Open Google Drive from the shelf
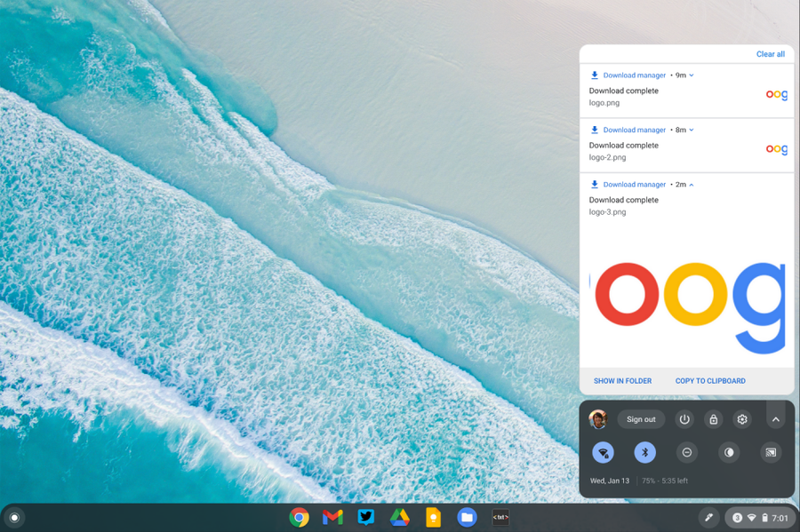Viewport: 800px width, 532px height. (399, 518)
